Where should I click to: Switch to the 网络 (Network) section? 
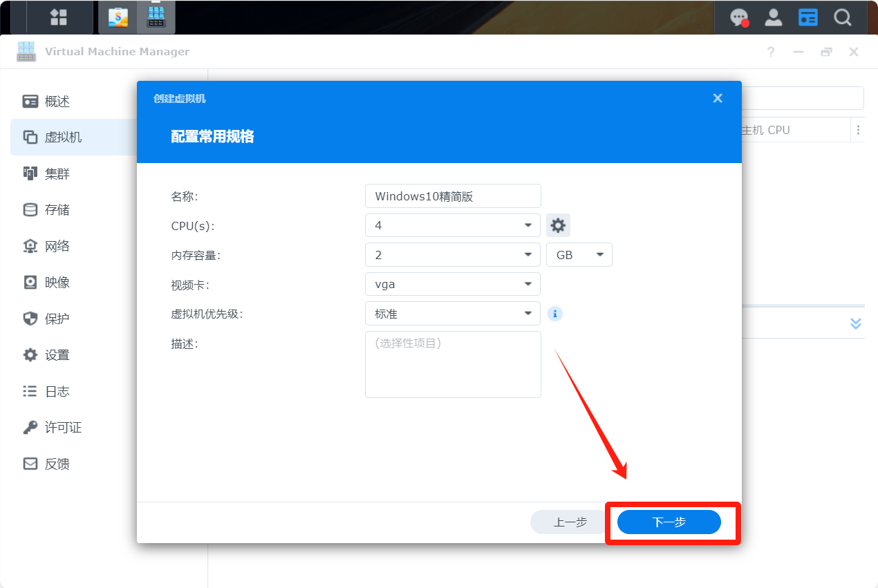click(57, 247)
